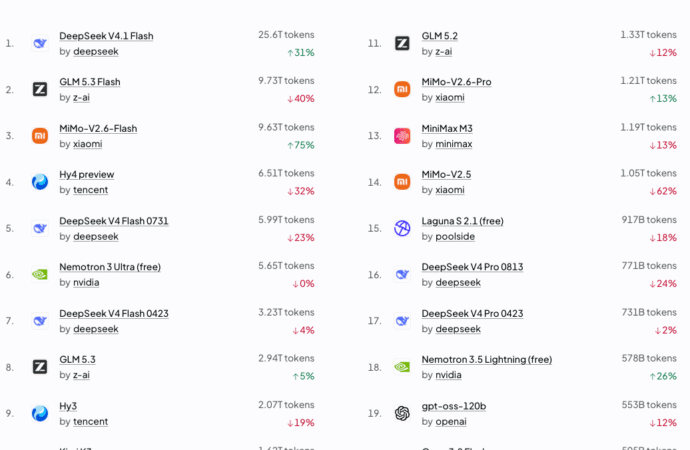The height and width of the screenshot is (450, 690).
Task: Click the openai author link
Action: pos(451,422)
